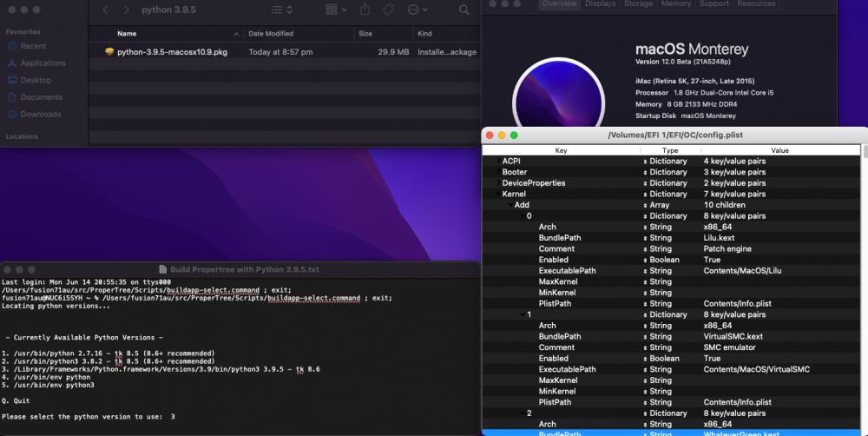This screenshot has width=868, height=436.
Task: Switch to Support tab in About This Mac
Action: coord(713,3)
